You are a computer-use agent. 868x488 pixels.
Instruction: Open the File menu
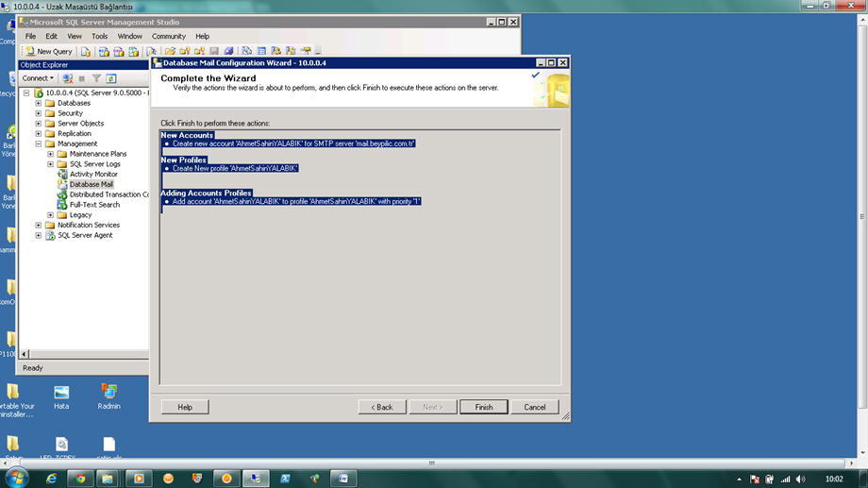(30, 36)
